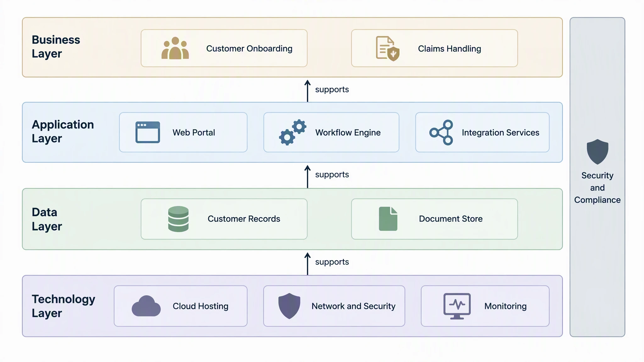This screenshot has height=362, width=644.
Task: Select the Web Portal label
Action: 194,133
